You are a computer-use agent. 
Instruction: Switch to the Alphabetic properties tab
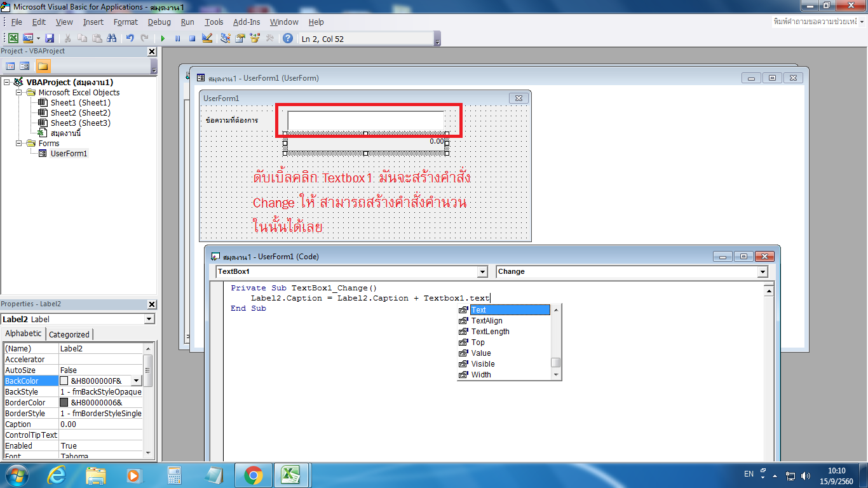(x=24, y=334)
